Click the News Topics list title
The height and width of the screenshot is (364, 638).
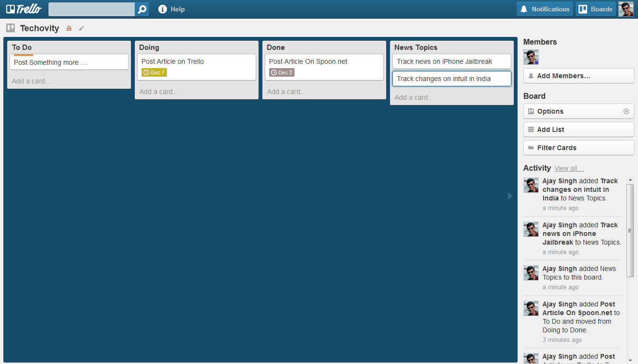click(x=416, y=47)
